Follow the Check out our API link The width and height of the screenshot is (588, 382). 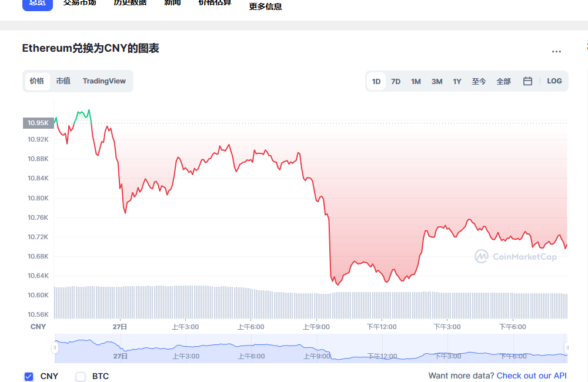click(x=532, y=376)
